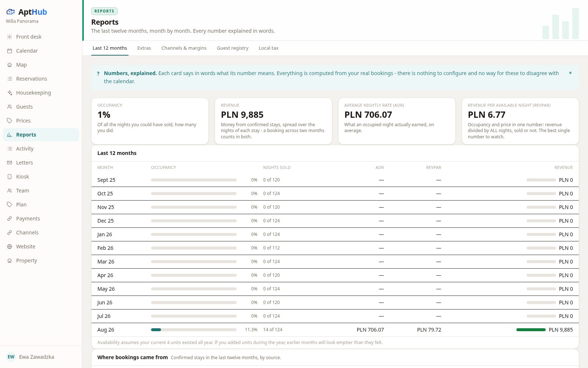588x368 pixels.
Task: Click the Activity list icon
Action: [x=10, y=149]
